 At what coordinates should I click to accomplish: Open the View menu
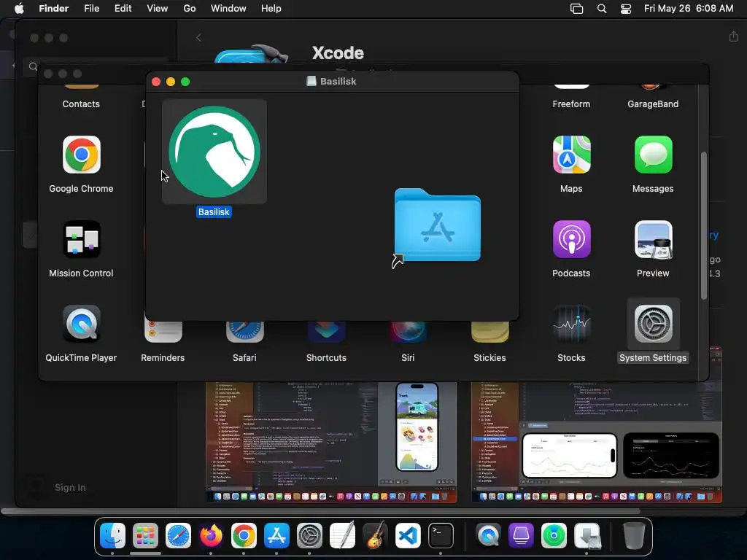tap(158, 9)
